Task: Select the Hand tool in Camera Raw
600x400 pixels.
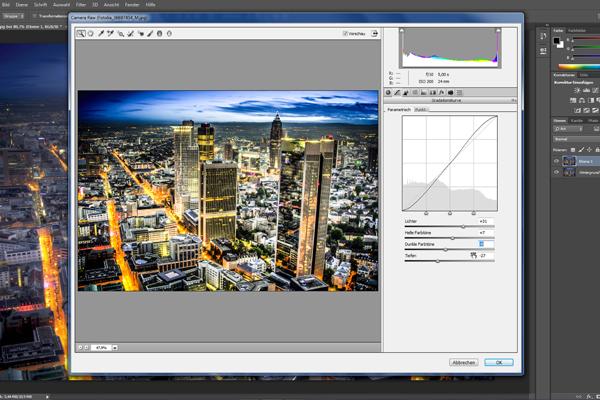Action: 91,33
